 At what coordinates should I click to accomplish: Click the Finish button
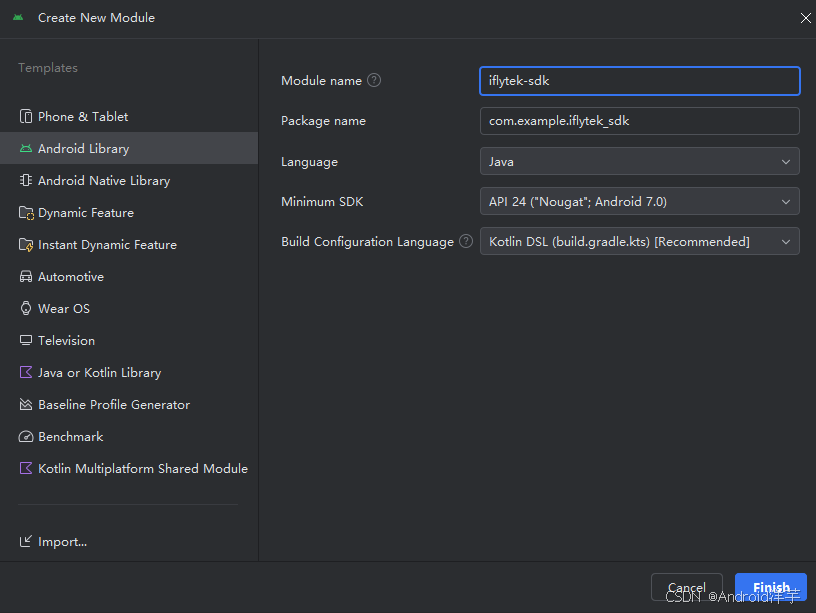pyautogui.click(x=771, y=587)
